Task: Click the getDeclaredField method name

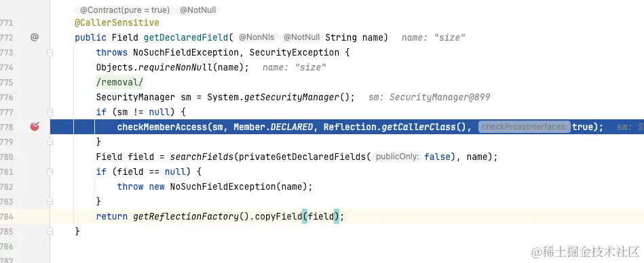Action: point(186,38)
